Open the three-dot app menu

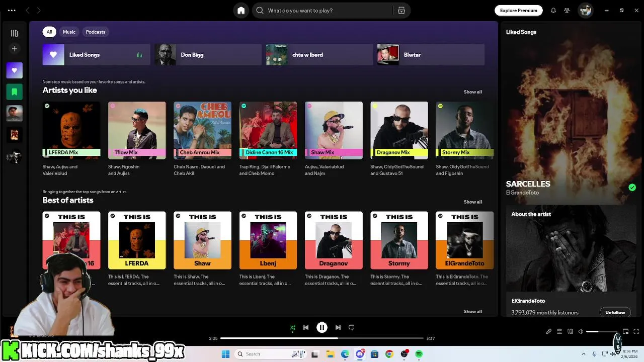point(12,11)
